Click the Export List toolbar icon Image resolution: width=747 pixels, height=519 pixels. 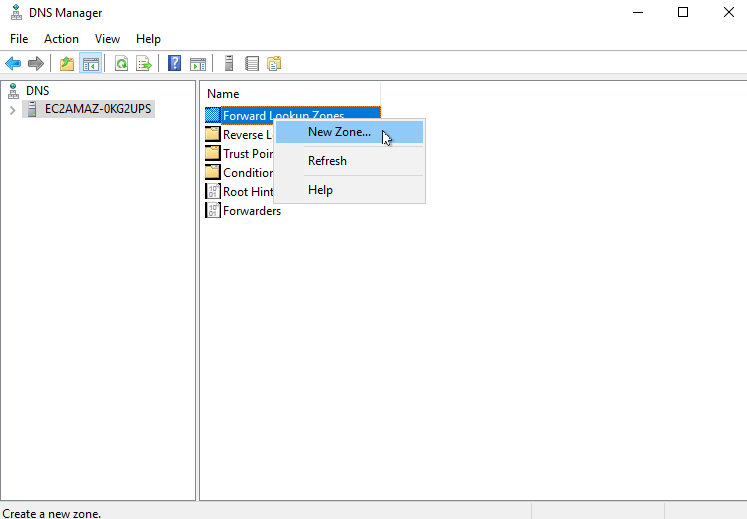pyautogui.click(x=144, y=63)
